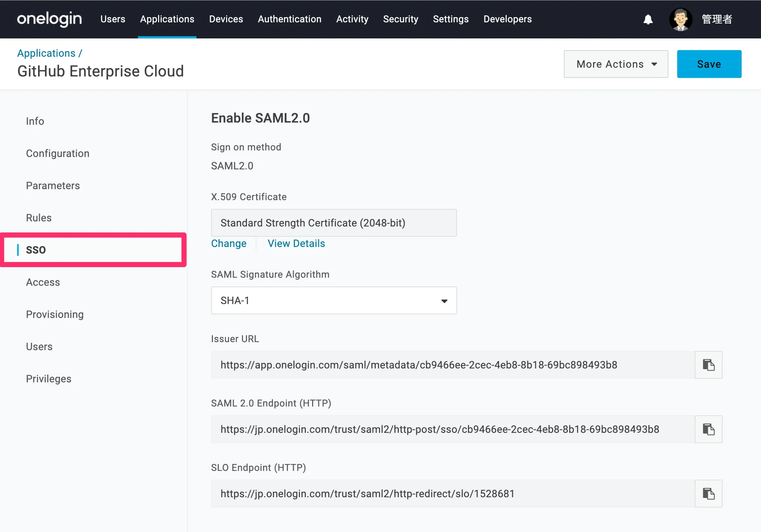The width and height of the screenshot is (761, 532).
Task: Copy the SAML 2.0 Endpoint URL
Action: click(708, 429)
